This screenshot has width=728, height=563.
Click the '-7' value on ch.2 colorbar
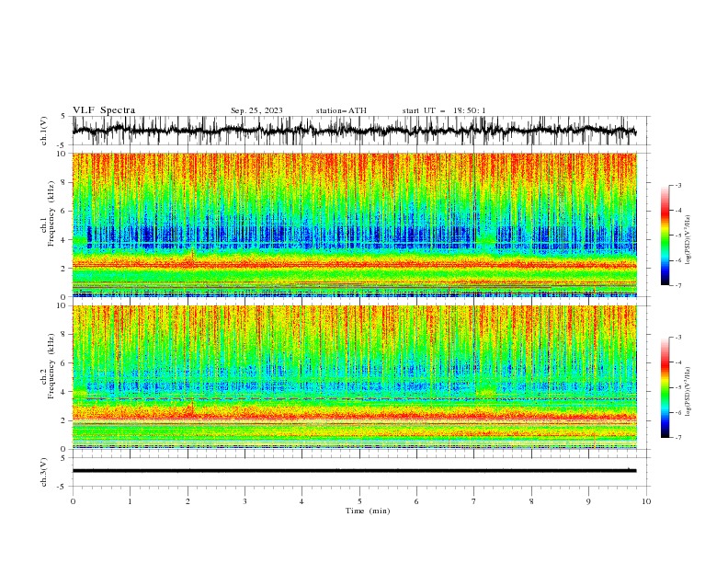tap(677, 437)
